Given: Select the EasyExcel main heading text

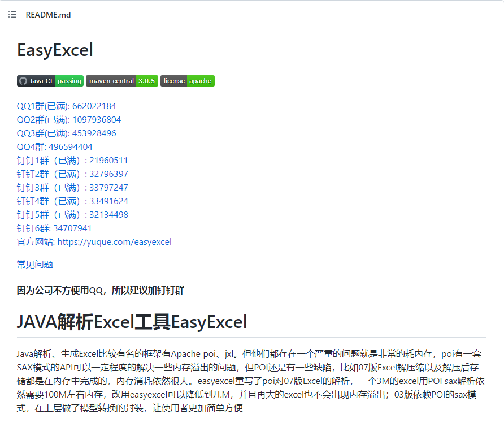Looking at the screenshot, I should pos(55,50).
